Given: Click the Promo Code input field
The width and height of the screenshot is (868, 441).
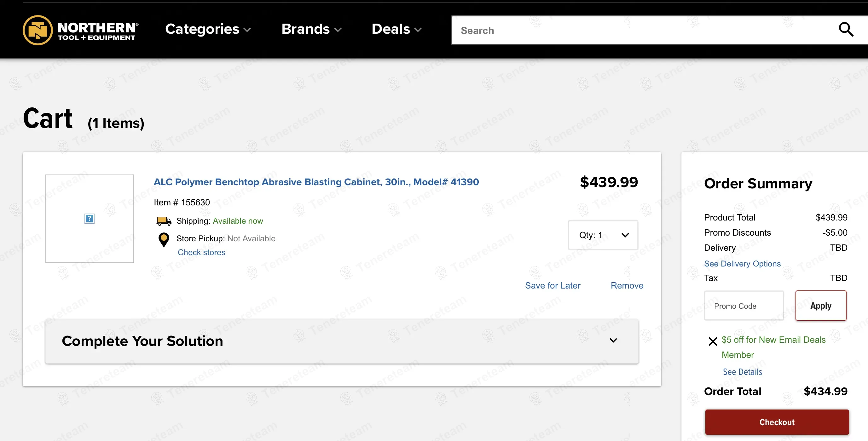Looking at the screenshot, I should coord(744,306).
